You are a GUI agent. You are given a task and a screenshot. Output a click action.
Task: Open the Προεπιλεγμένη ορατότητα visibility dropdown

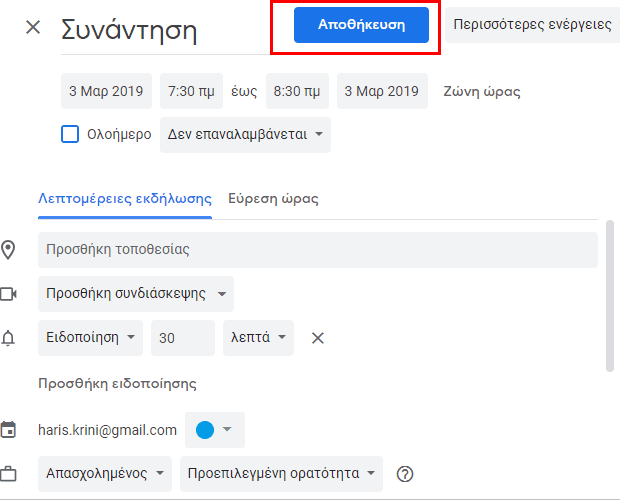point(282,474)
